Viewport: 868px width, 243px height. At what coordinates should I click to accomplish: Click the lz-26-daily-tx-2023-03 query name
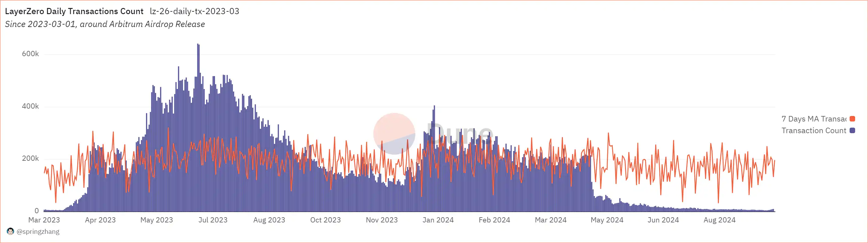[194, 11]
